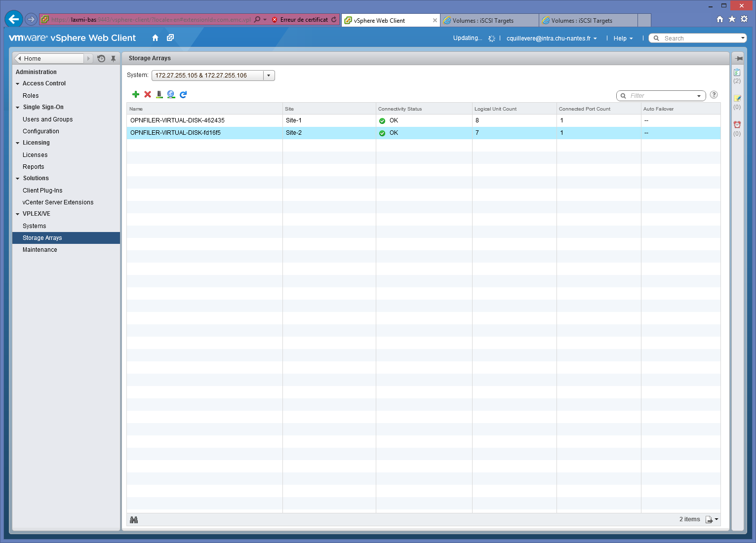
Task: Open the Maintenance page in the sidebar
Action: click(x=40, y=250)
